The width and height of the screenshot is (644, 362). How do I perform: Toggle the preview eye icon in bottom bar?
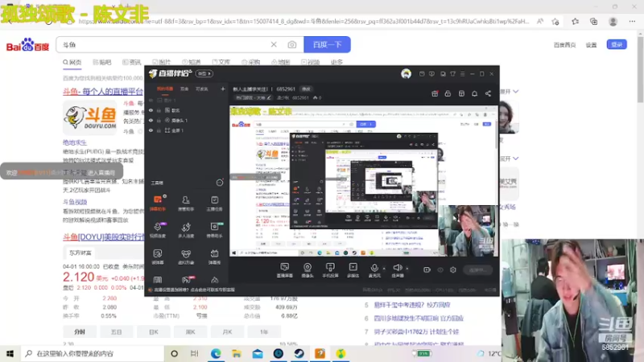(440, 269)
